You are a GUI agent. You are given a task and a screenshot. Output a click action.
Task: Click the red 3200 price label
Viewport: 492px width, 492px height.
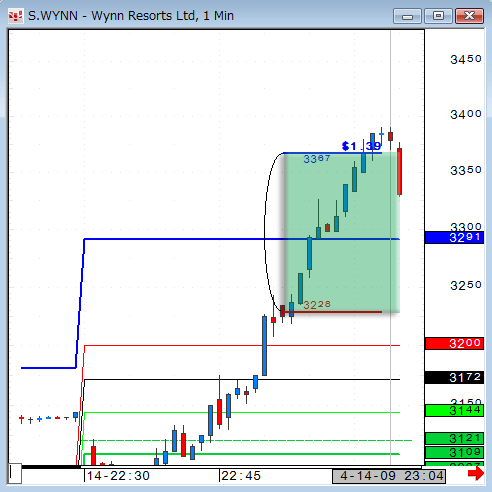pyautogui.click(x=454, y=343)
